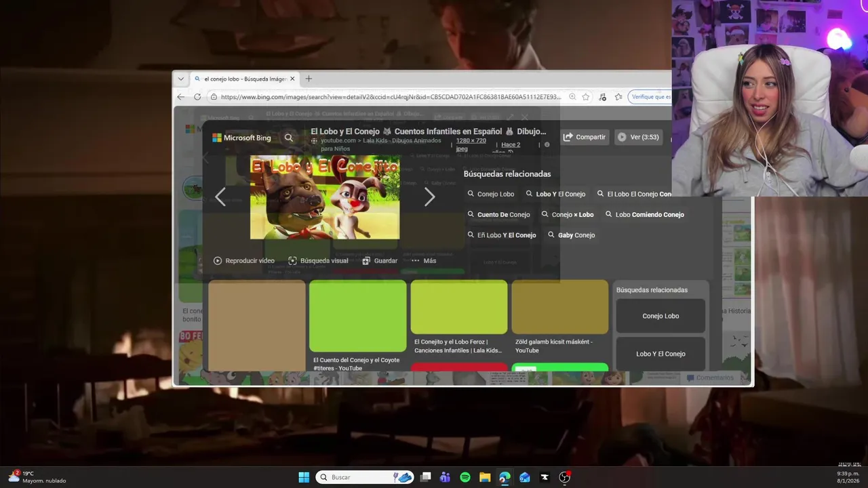Open the tab list dropdown arrow

pyautogui.click(x=181, y=79)
